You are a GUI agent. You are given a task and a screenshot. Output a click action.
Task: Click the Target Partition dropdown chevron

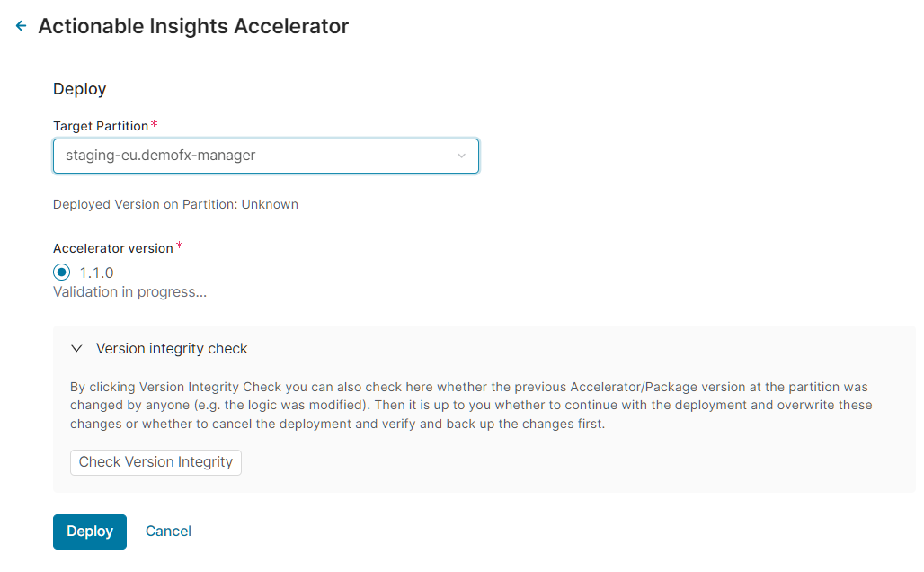coord(462,156)
